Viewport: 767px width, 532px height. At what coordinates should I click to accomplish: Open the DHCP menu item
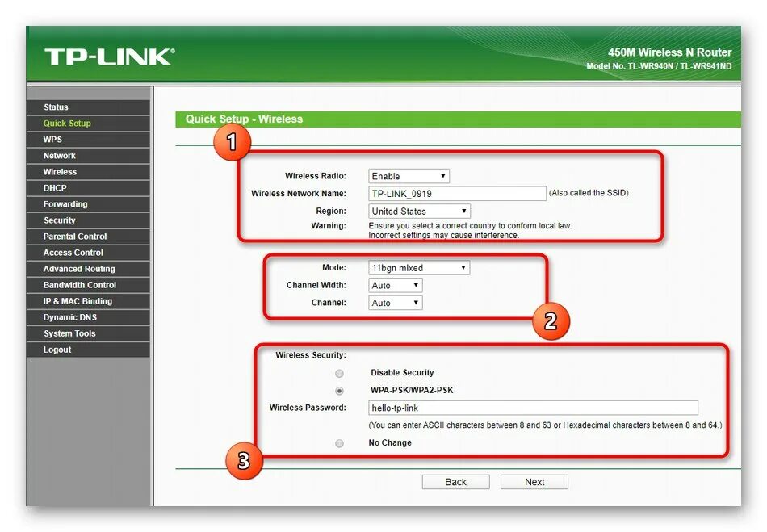pyautogui.click(x=88, y=188)
